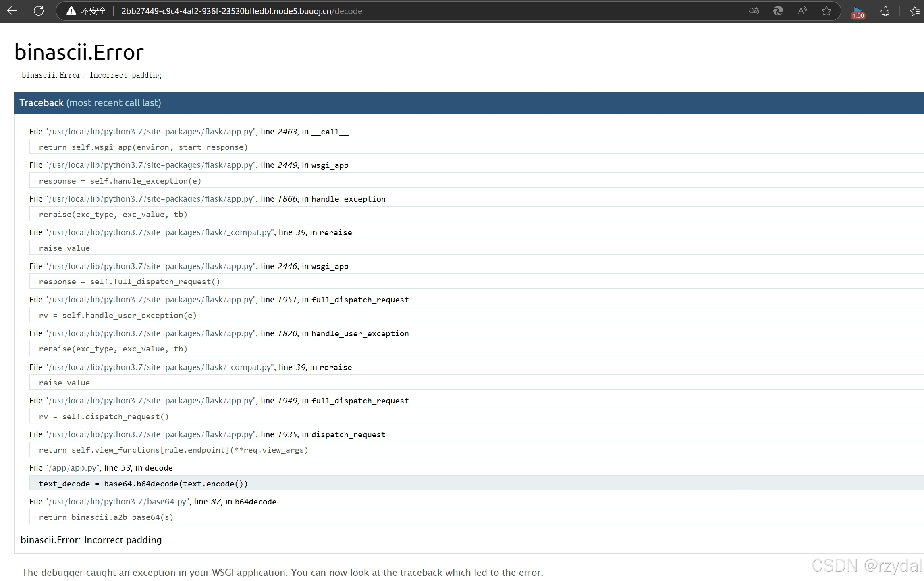This screenshot has height=581, width=924.
Task: Open the extensions puzzle icon
Action: coord(885,11)
